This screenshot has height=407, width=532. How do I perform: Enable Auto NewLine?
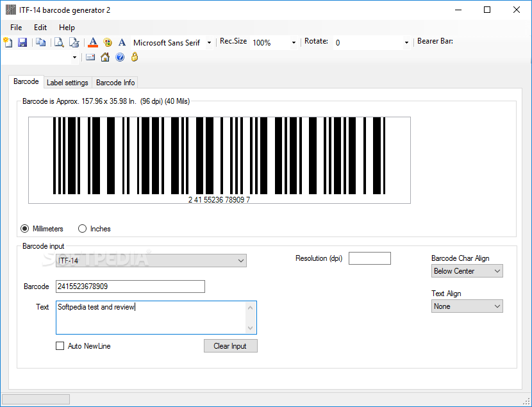point(60,345)
